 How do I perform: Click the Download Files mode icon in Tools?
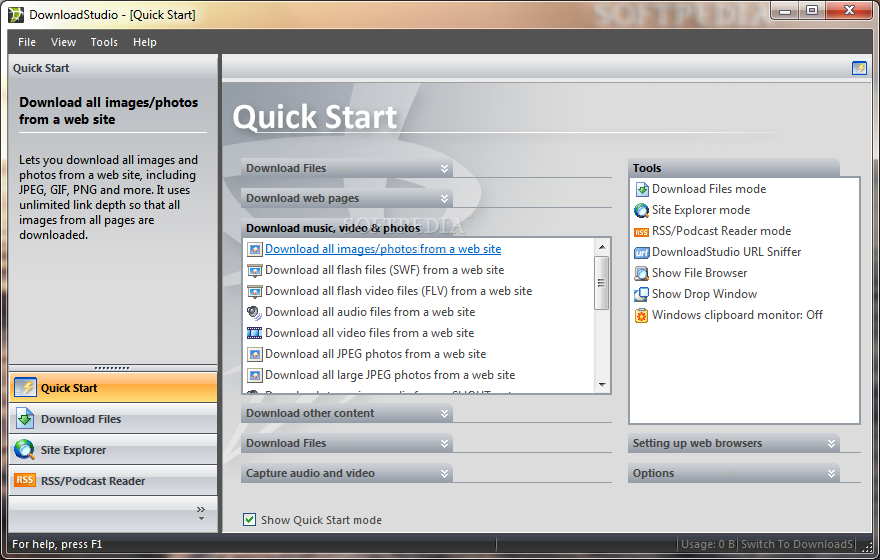pos(641,190)
